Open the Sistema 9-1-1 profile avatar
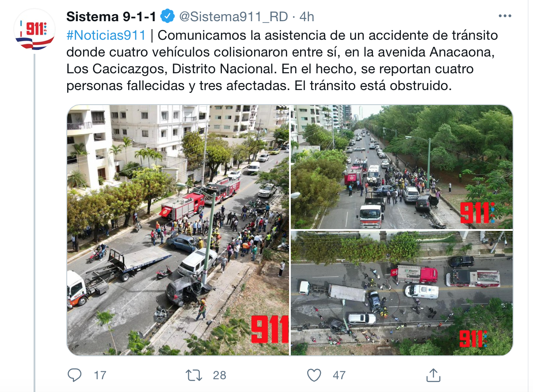The image size is (533, 392). pos(34,29)
